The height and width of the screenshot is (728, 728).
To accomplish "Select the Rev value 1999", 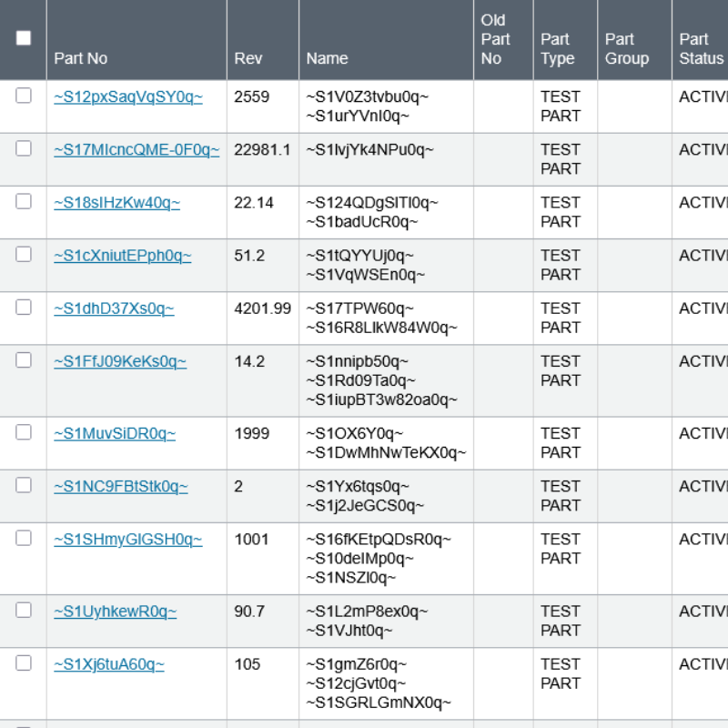I will 252,434.
